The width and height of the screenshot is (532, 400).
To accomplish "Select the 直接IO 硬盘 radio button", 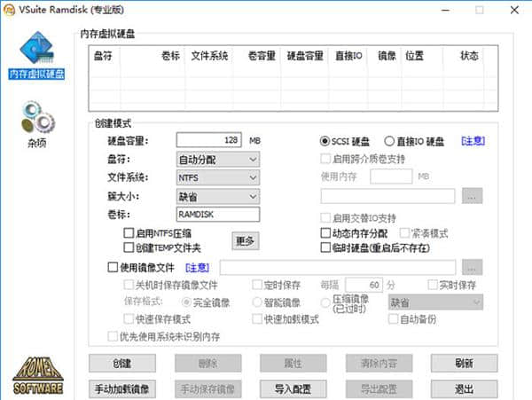I will [x=388, y=140].
